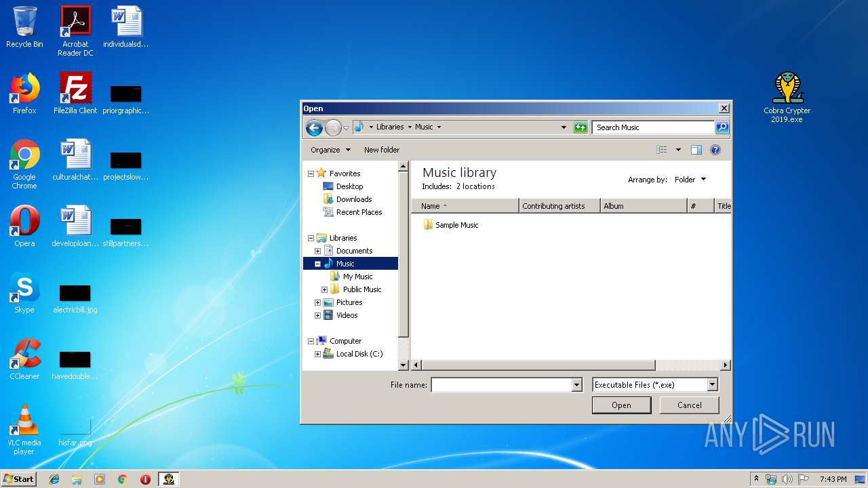Screen dimensions: 868x488
Task: Collapse the Favorites tree node
Action: pyautogui.click(x=311, y=174)
